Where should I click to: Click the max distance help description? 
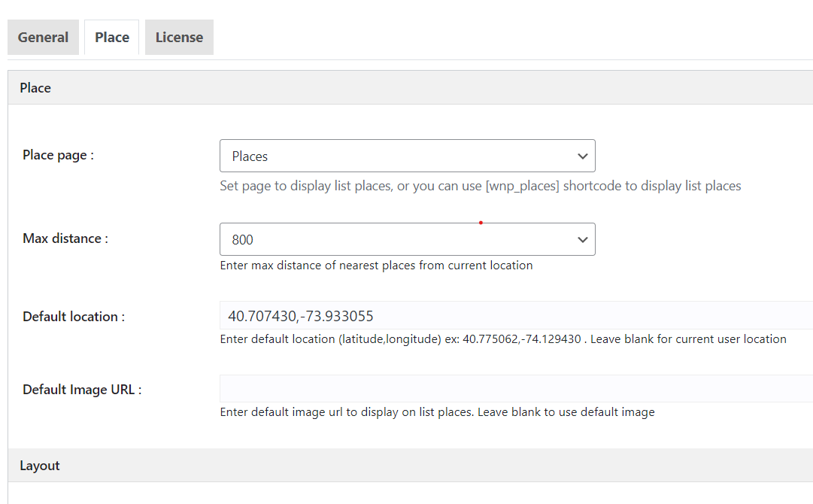[x=376, y=266]
